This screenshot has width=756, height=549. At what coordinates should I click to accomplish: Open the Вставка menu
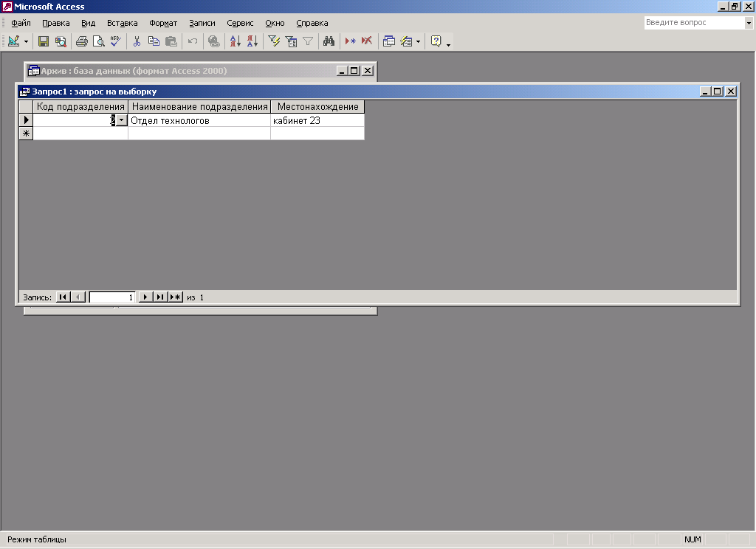122,23
